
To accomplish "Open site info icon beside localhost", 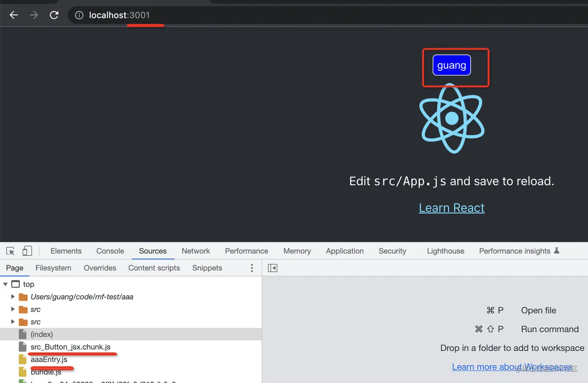I will [x=79, y=15].
